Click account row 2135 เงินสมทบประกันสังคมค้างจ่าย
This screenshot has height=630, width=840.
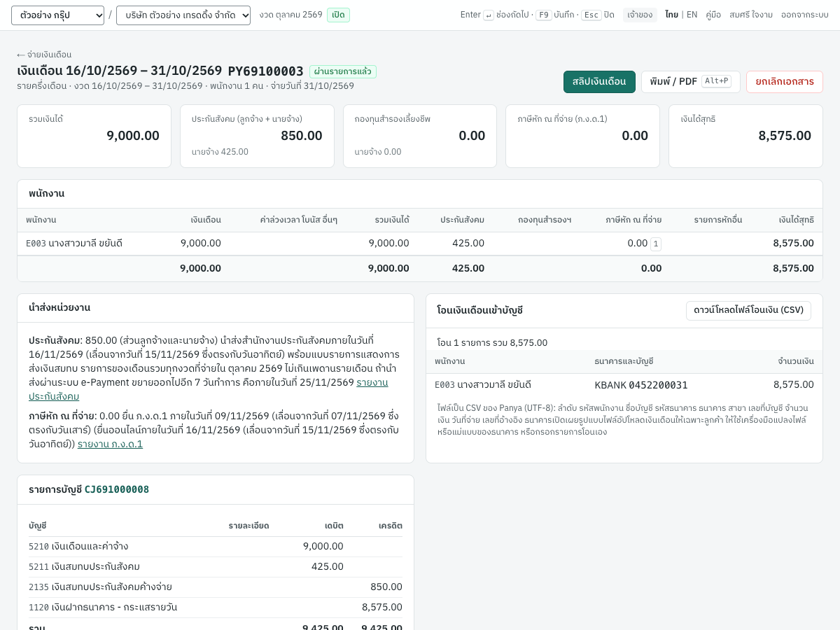(216, 587)
